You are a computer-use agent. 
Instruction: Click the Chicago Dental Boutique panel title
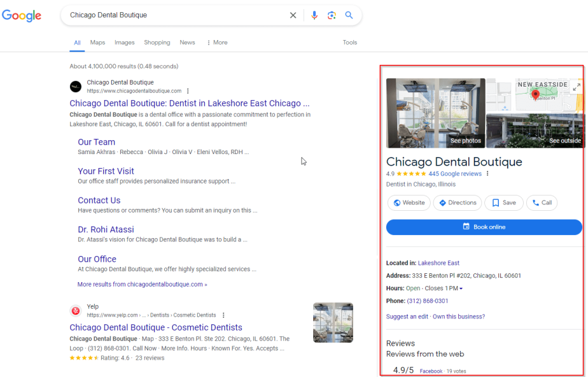point(454,162)
